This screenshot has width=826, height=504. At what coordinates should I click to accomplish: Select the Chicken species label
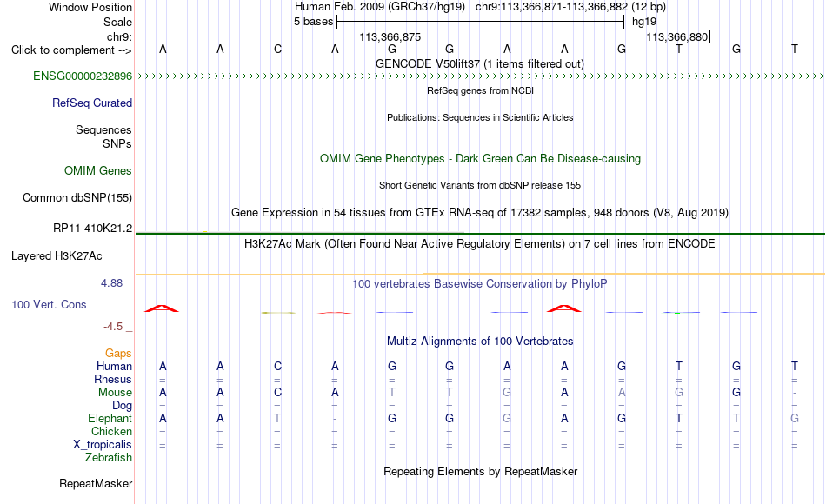(111, 431)
